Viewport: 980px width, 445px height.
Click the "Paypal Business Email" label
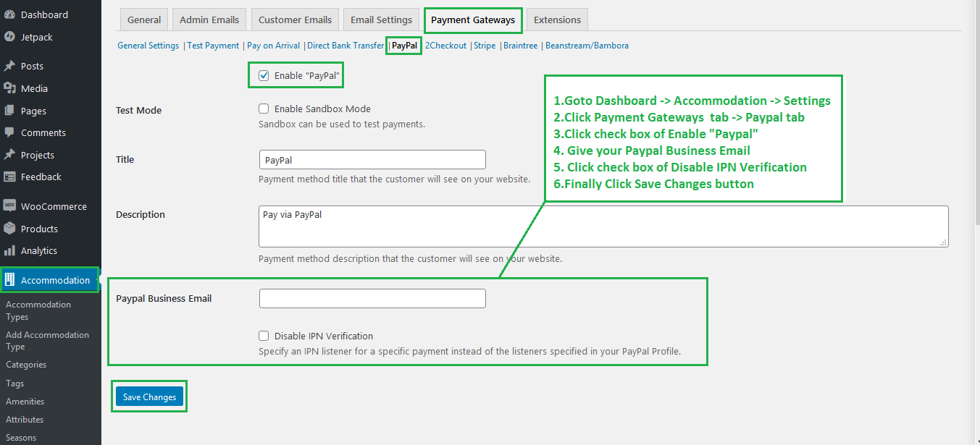click(164, 298)
